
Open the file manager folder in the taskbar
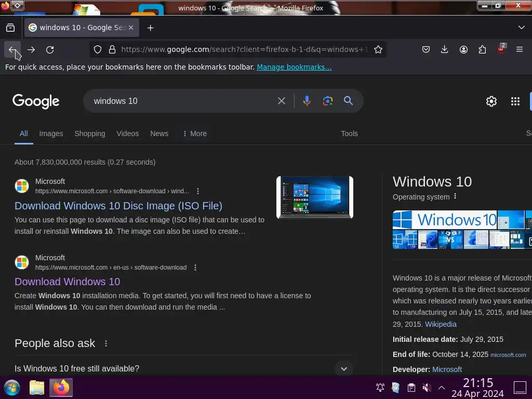(x=37, y=388)
